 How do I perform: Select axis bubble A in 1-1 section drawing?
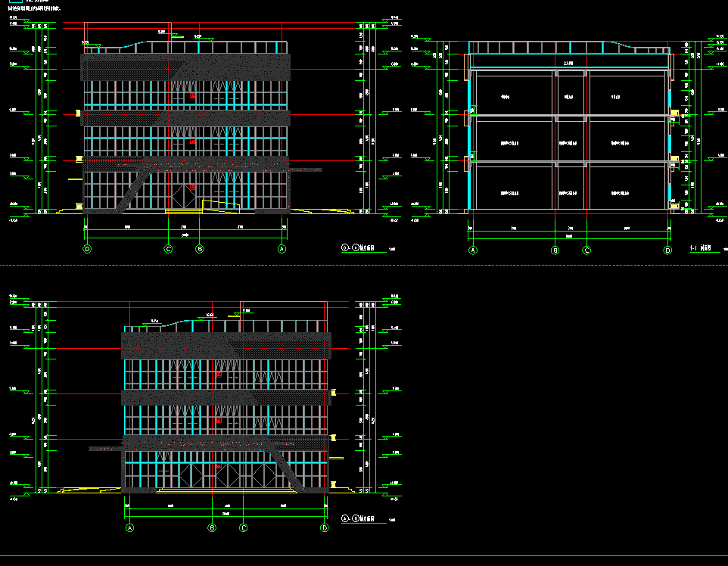pos(473,250)
